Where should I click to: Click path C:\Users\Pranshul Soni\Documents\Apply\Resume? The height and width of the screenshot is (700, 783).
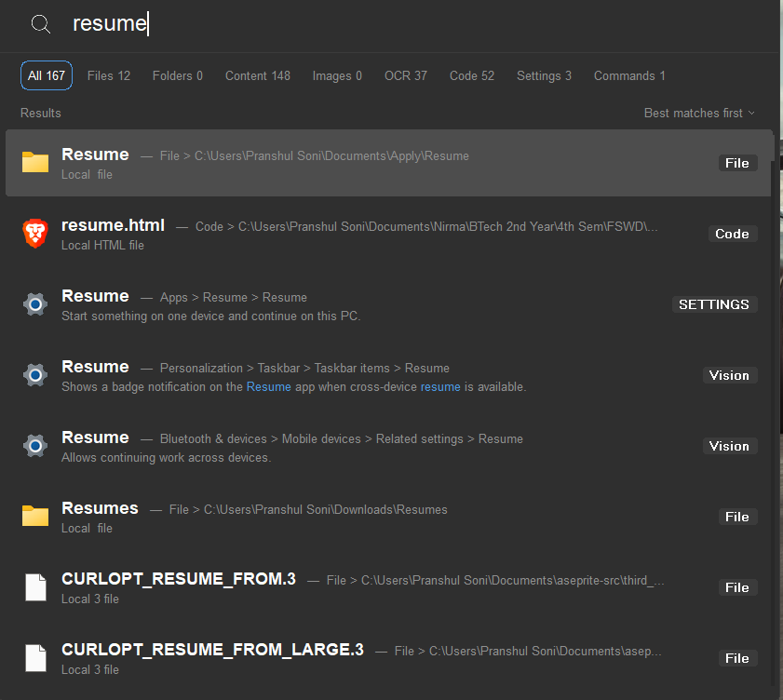(331, 156)
